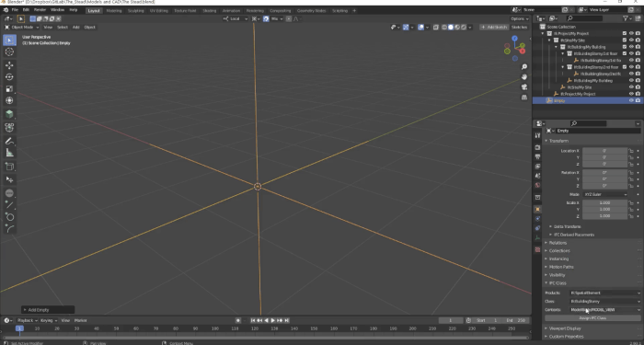Select the Annotate pencil tool
644x345 pixels.
click(x=10, y=141)
